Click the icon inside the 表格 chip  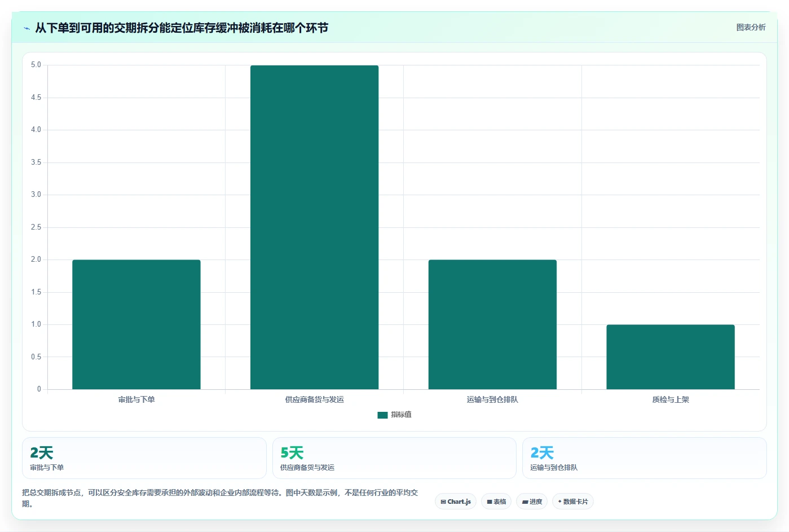click(x=490, y=502)
